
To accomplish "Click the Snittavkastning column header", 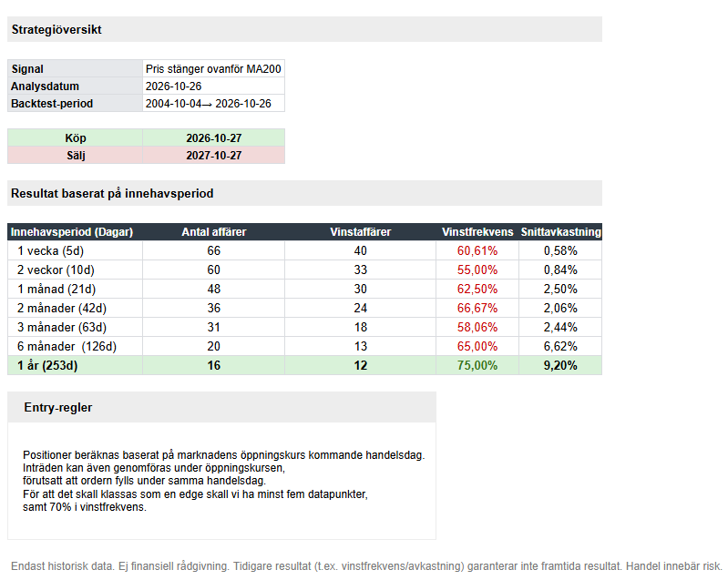I will [x=560, y=232].
